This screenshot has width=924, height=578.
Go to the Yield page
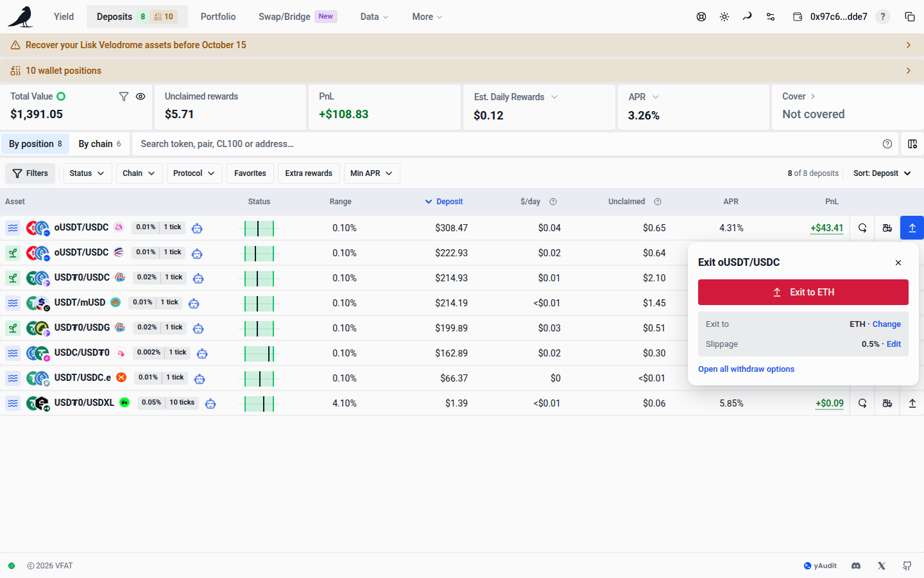64,17
